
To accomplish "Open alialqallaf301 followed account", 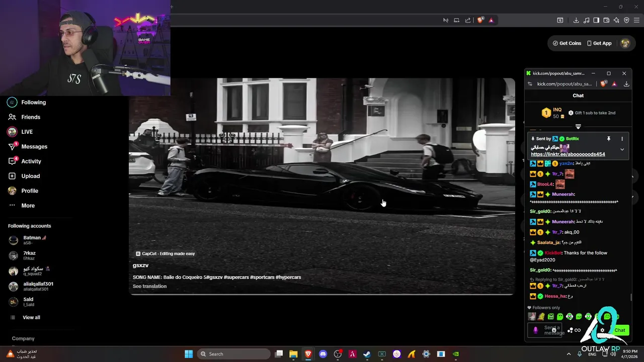I will click(31, 286).
